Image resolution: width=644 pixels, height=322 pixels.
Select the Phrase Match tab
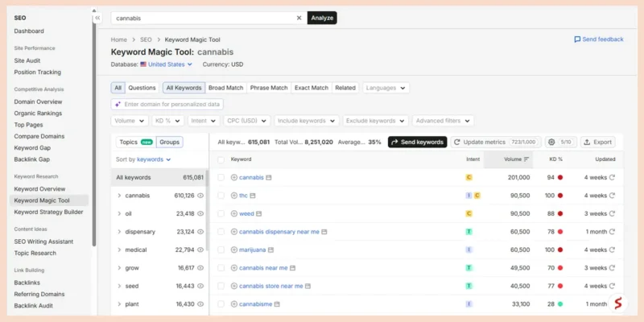(x=269, y=88)
